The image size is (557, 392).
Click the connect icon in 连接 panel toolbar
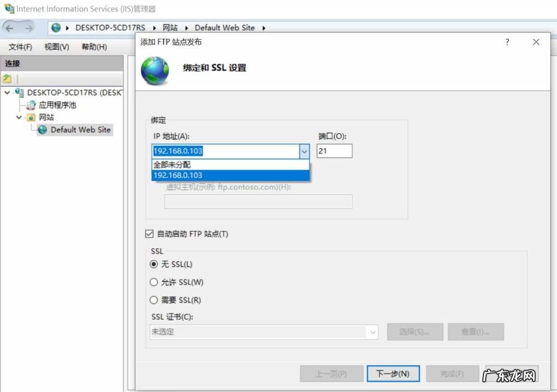coord(7,79)
